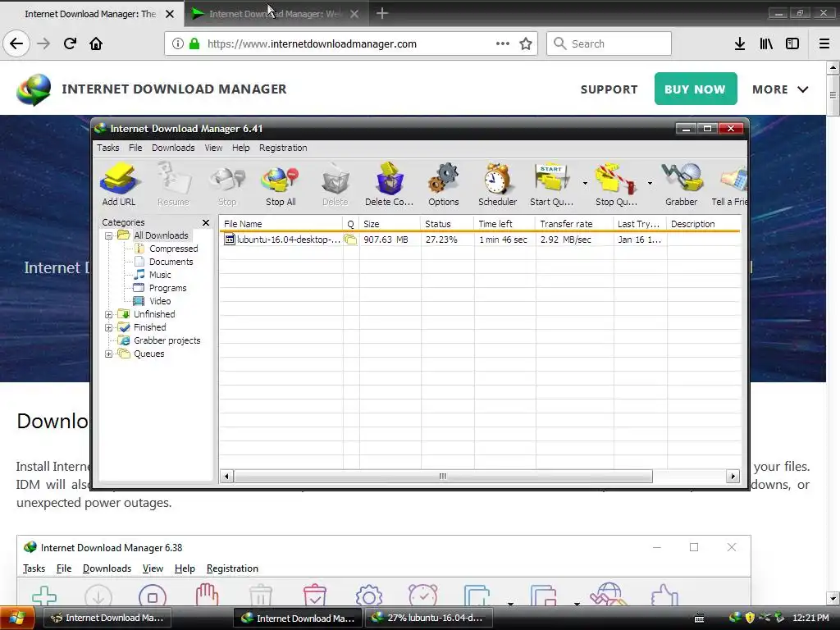Open the Grabber tool icon
The image size is (840, 630).
(682, 185)
